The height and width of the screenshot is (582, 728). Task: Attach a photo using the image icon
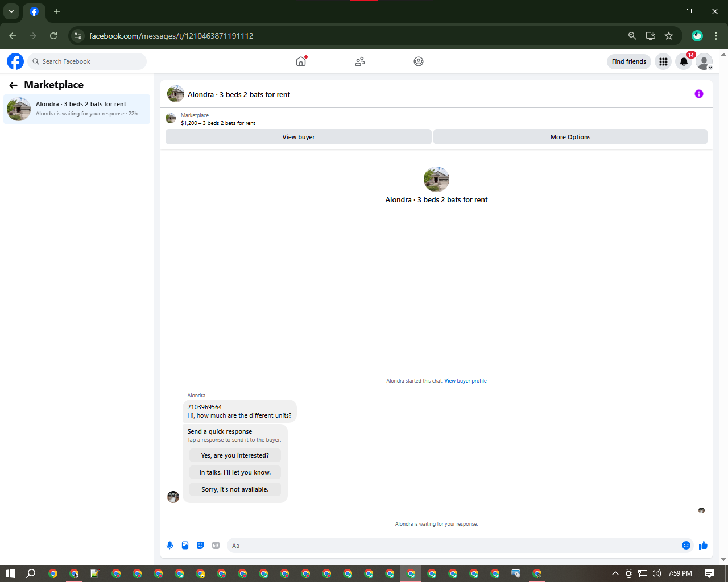(185, 546)
